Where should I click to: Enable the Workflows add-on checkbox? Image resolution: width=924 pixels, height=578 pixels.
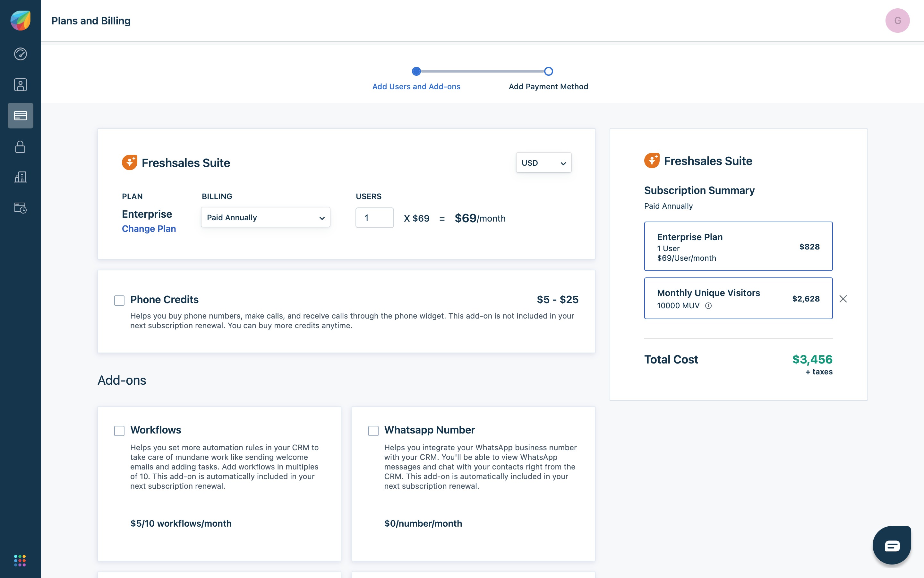coord(119,431)
